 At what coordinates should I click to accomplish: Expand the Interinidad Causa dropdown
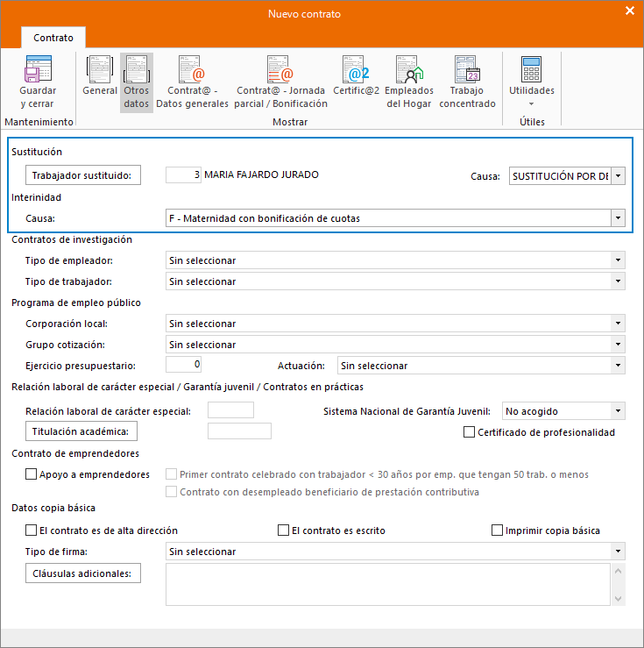(x=619, y=218)
